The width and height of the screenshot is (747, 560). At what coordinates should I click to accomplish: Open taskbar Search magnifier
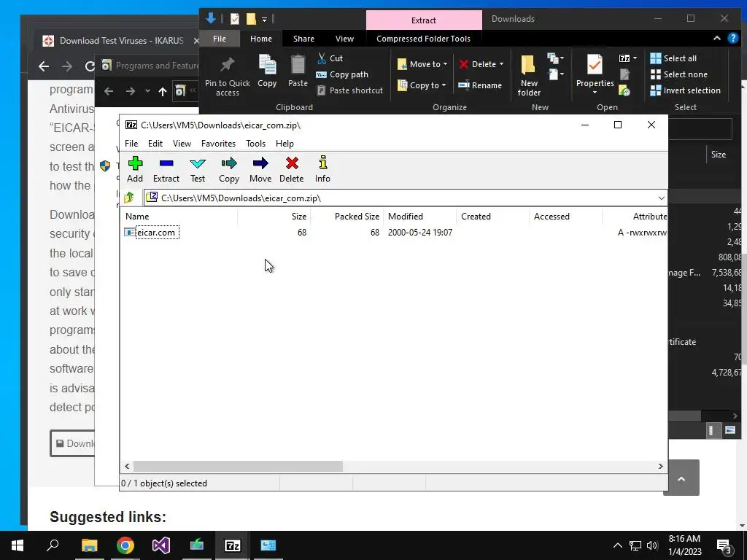[x=53, y=545]
